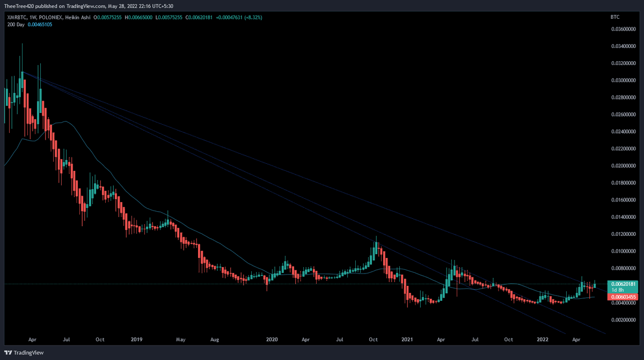Click the 0.02400000 price axis label
The image size is (644, 360).
pos(623,132)
